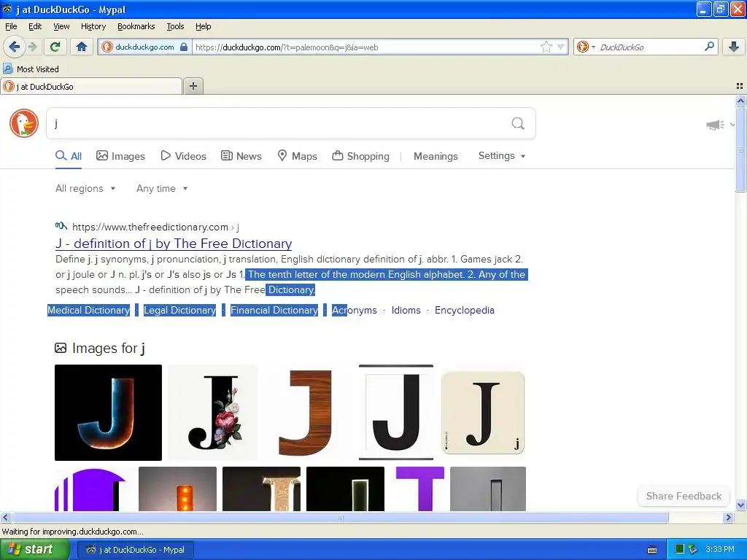
Task: Open the Legal Dictionary sitelink
Action: [179, 310]
